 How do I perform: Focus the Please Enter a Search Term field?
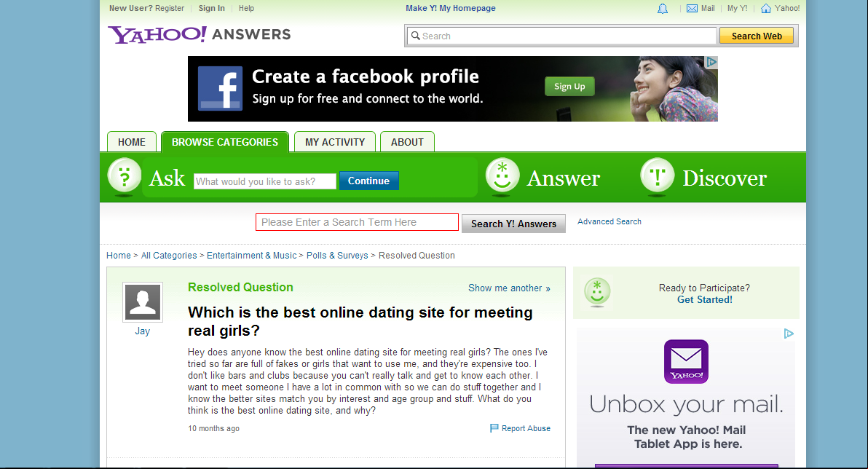tap(357, 222)
